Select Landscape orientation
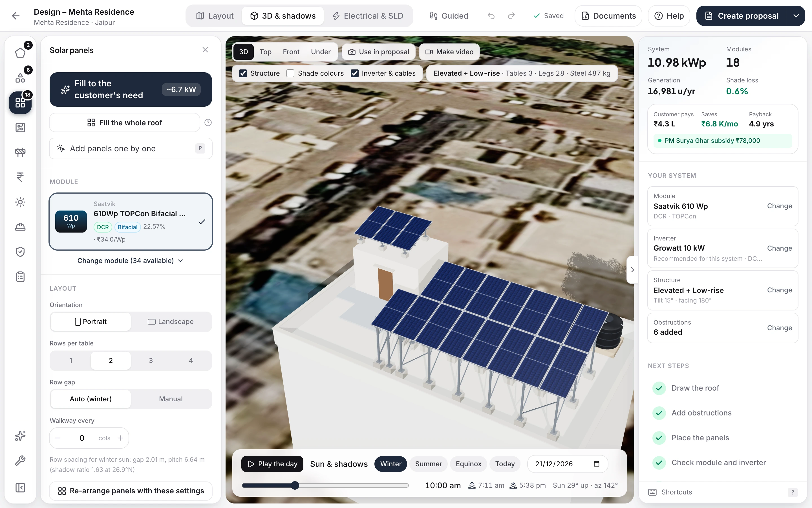The image size is (812, 508). (171, 321)
